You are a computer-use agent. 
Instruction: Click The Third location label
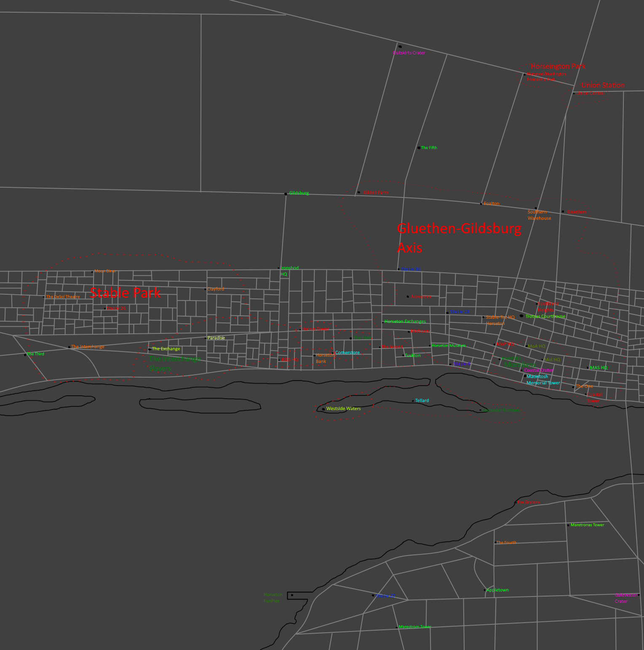click(x=35, y=354)
